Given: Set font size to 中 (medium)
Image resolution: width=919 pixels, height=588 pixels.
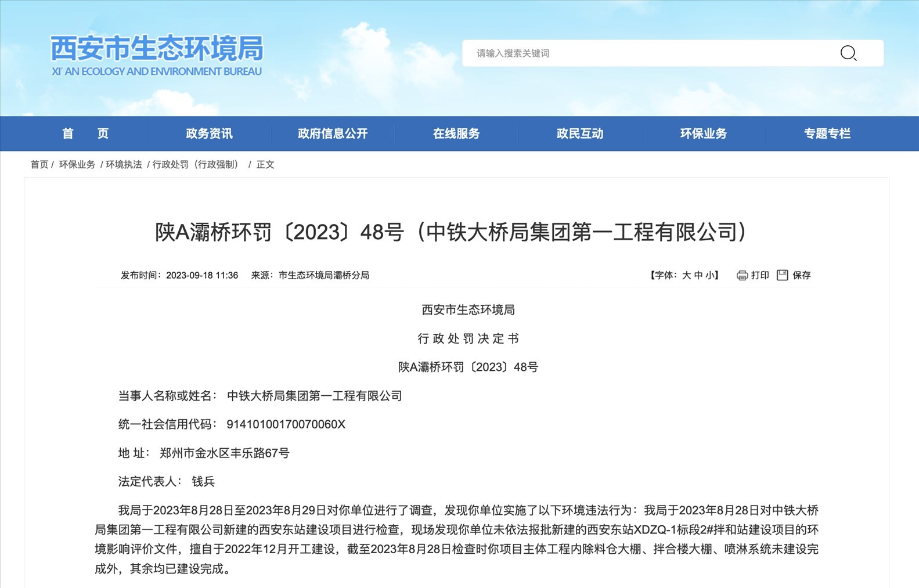Looking at the screenshot, I should [x=698, y=276].
